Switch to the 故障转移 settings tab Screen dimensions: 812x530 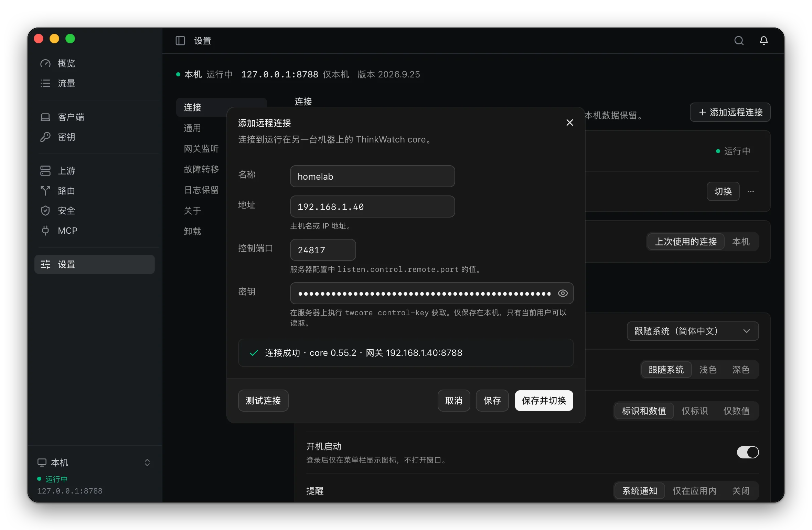click(x=201, y=169)
